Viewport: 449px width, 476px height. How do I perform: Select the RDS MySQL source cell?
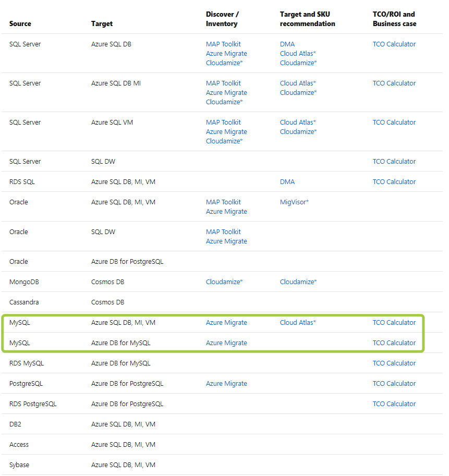pos(27,363)
